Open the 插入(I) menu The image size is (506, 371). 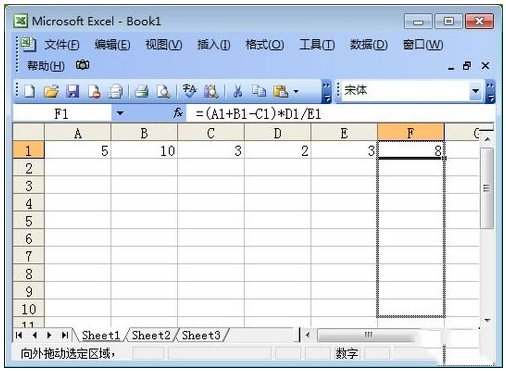pyautogui.click(x=214, y=44)
